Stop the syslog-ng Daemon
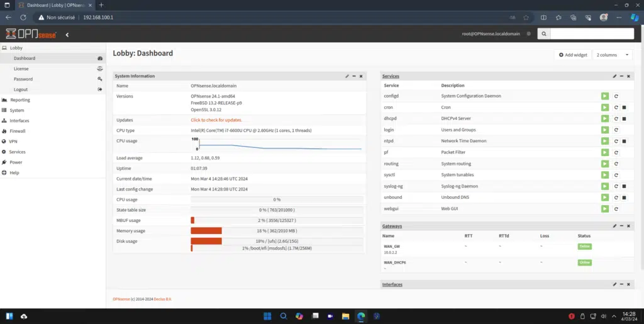The image size is (644, 324). [x=624, y=186]
